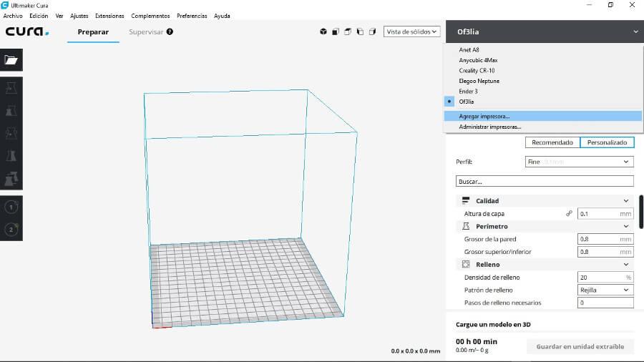Choose Agregar impresora menu entry

[x=543, y=116]
